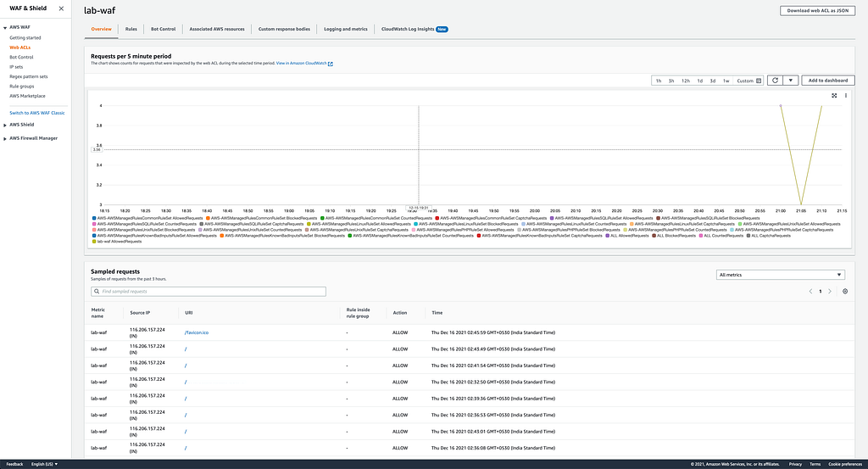
Task: Open the Custom response bodies tab
Action: 284,29
